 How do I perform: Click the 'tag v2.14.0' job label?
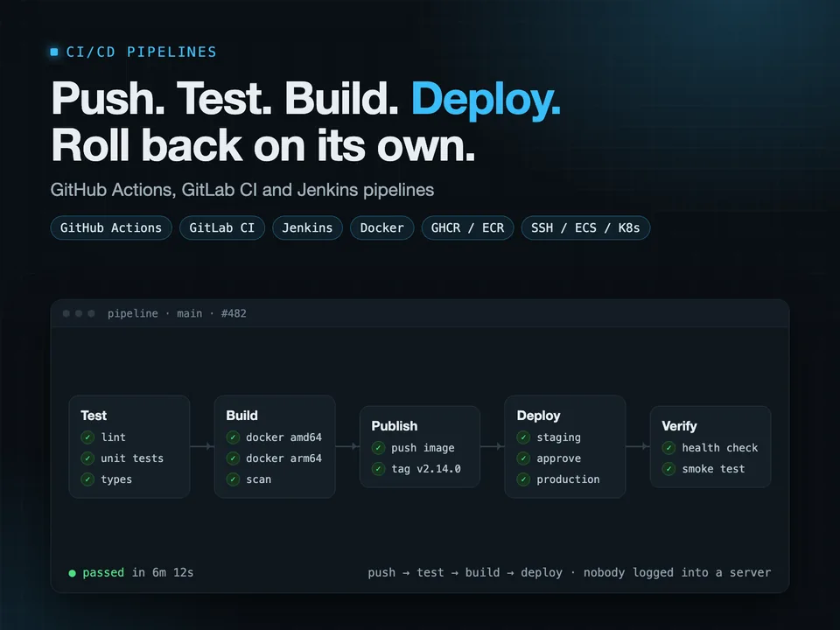(x=426, y=469)
